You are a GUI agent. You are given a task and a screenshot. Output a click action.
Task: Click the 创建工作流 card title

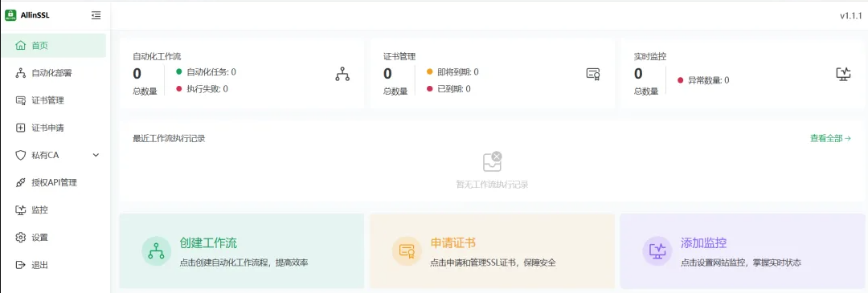click(209, 242)
